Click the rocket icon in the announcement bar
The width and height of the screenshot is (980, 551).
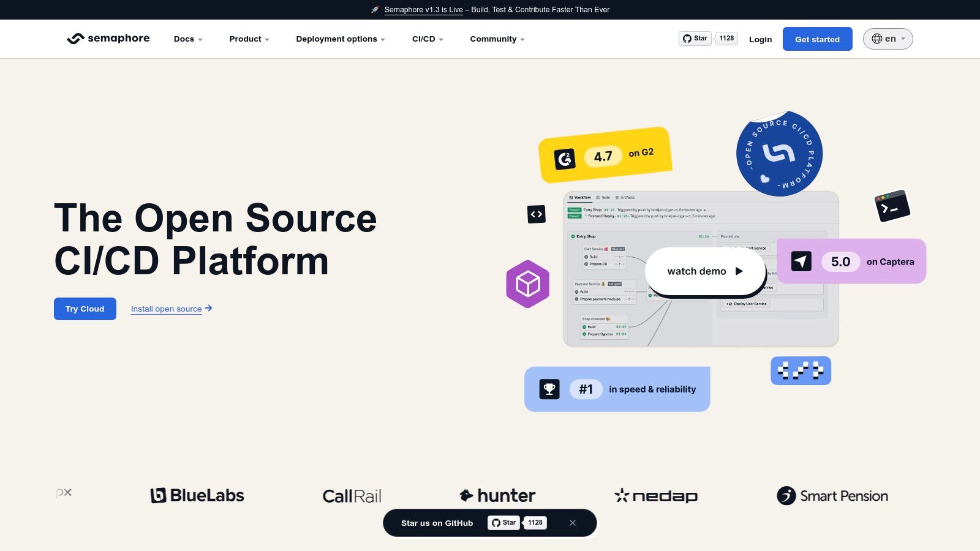pos(375,10)
